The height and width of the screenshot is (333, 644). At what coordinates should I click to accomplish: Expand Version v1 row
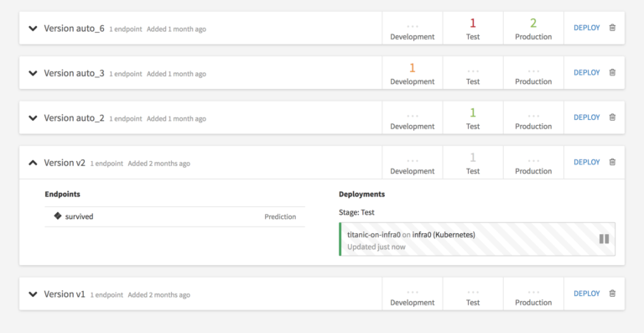pos(33,294)
